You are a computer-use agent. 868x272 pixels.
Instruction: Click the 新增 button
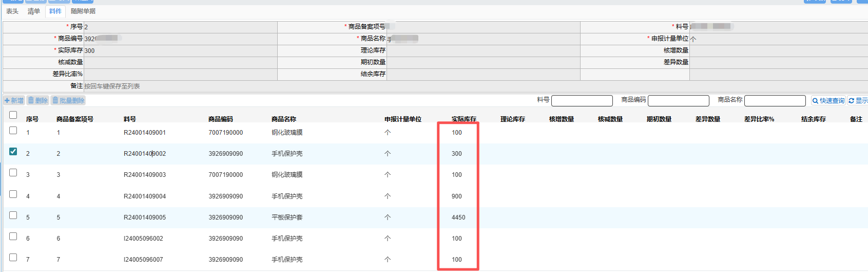pyautogui.click(x=14, y=101)
